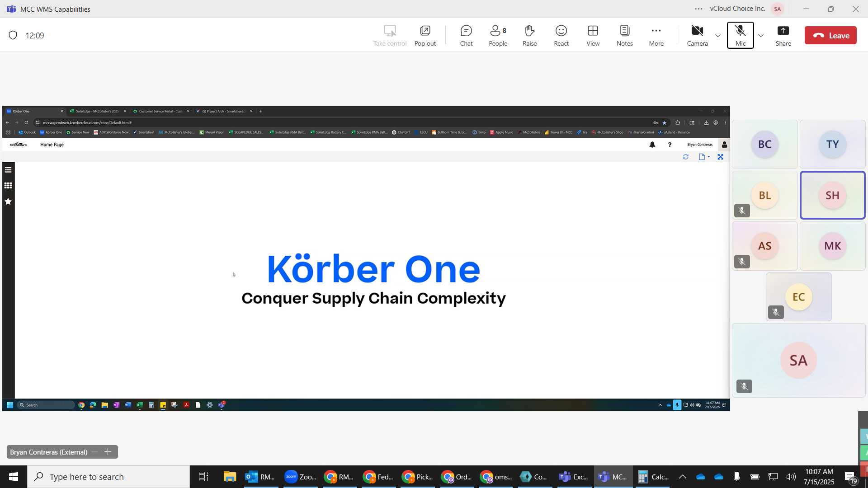Select the SH participant tile
The image size is (868, 488).
(832, 195)
